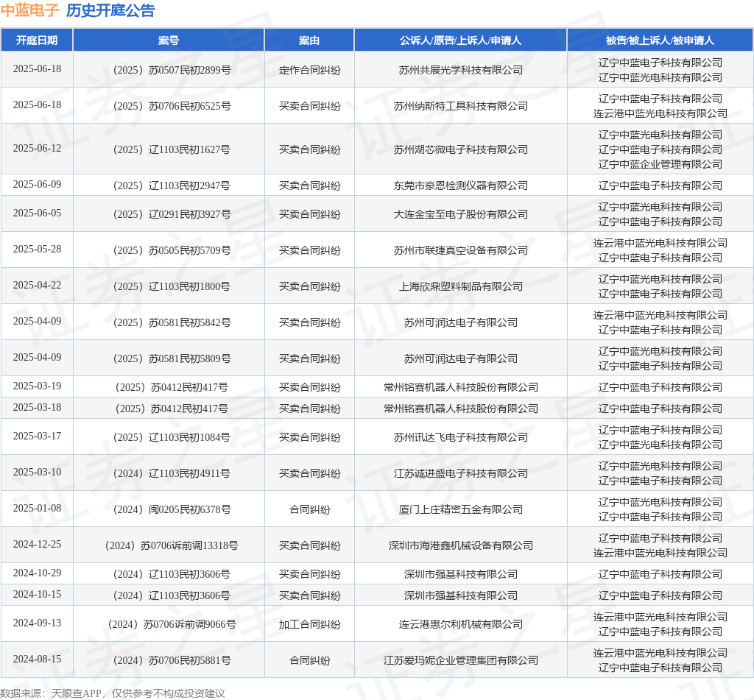Open case (2025)苏0505民初5709号
Viewport: 754px width, 700px height.
click(169, 250)
